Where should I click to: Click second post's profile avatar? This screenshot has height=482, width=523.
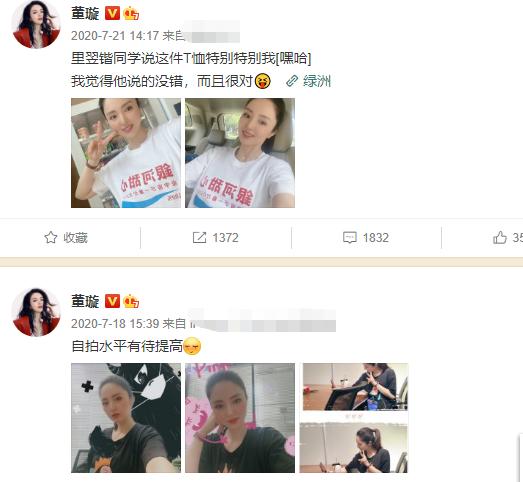tap(36, 312)
